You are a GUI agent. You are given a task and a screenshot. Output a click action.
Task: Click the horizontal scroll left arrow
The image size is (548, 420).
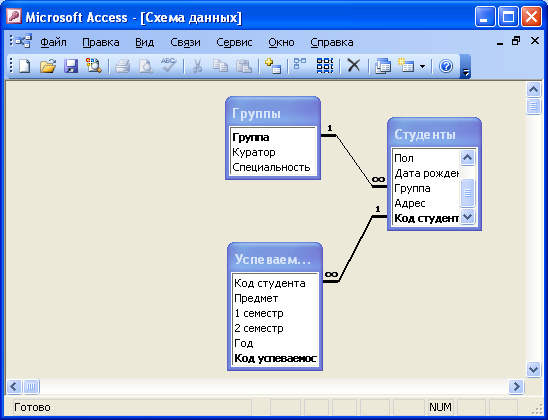tap(14, 386)
